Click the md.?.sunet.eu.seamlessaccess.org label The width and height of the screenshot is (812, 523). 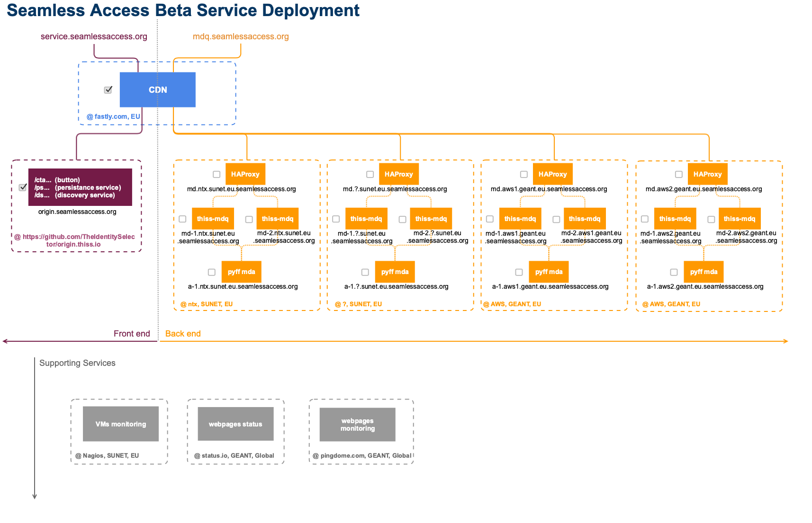[x=395, y=189]
